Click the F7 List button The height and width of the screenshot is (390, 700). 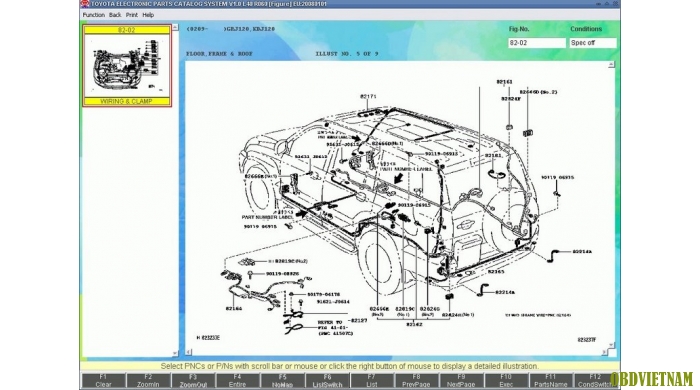click(372, 381)
